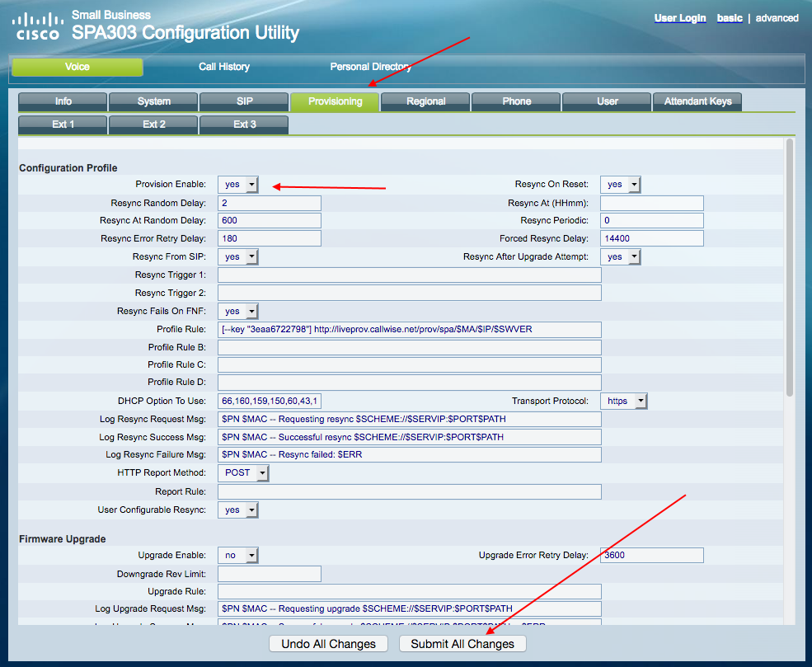812x667 pixels.
Task: Click the Report Rule field
Action: [x=409, y=492]
